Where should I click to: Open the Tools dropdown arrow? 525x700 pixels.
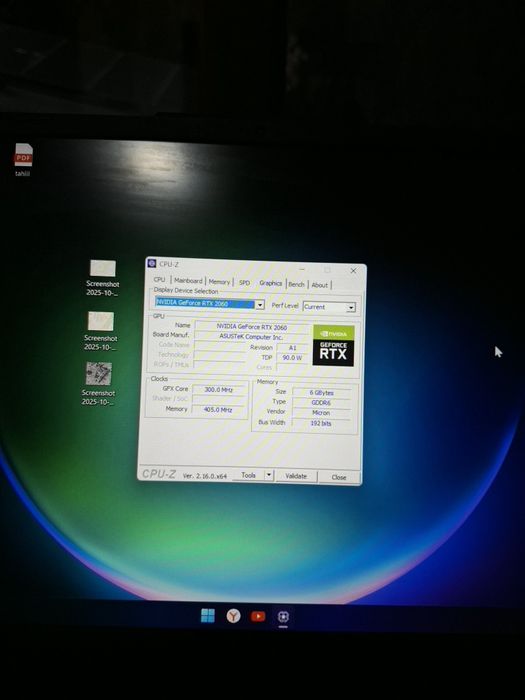[x=269, y=475]
